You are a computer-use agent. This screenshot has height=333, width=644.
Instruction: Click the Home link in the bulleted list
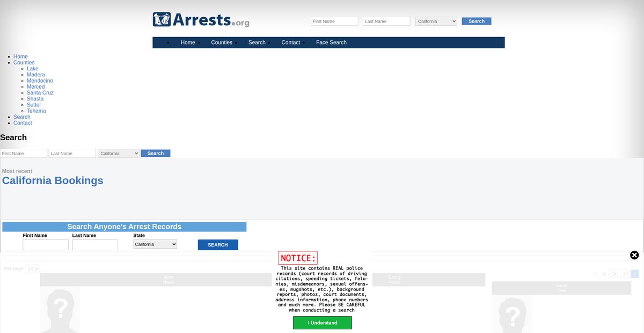[x=20, y=56]
